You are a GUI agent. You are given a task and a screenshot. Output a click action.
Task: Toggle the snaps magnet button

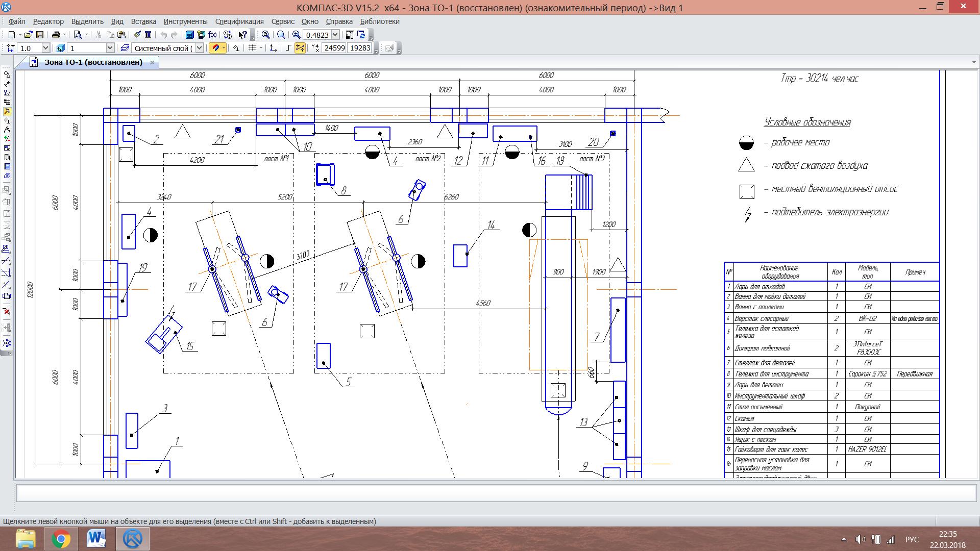[x=216, y=48]
